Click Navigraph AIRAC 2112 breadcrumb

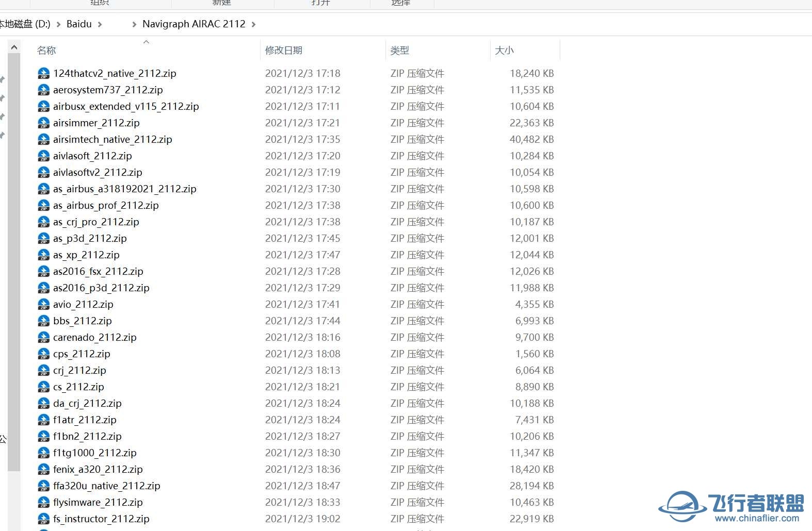point(194,24)
